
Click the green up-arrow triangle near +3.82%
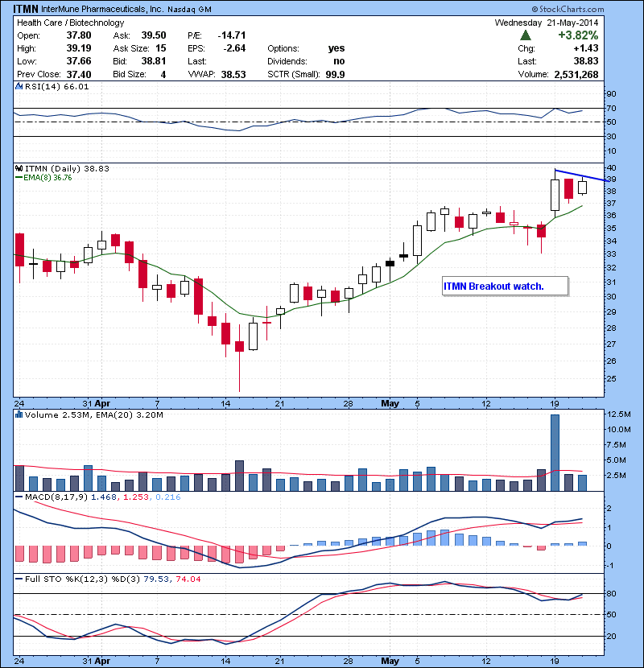[x=526, y=35]
